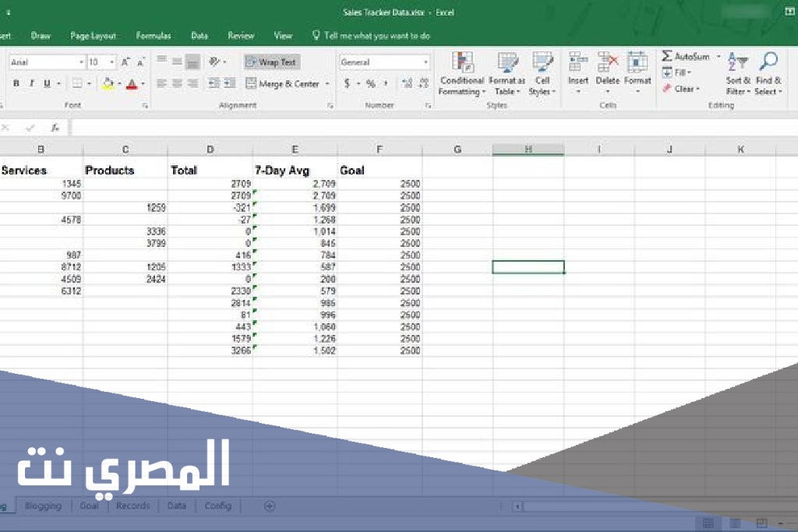This screenshot has height=532, width=798.
Task: Click the Sort & Filter icon
Action: [x=736, y=62]
